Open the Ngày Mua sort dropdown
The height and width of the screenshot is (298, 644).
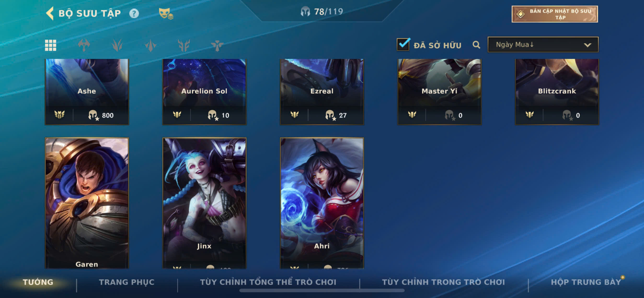[x=543, y=45]
